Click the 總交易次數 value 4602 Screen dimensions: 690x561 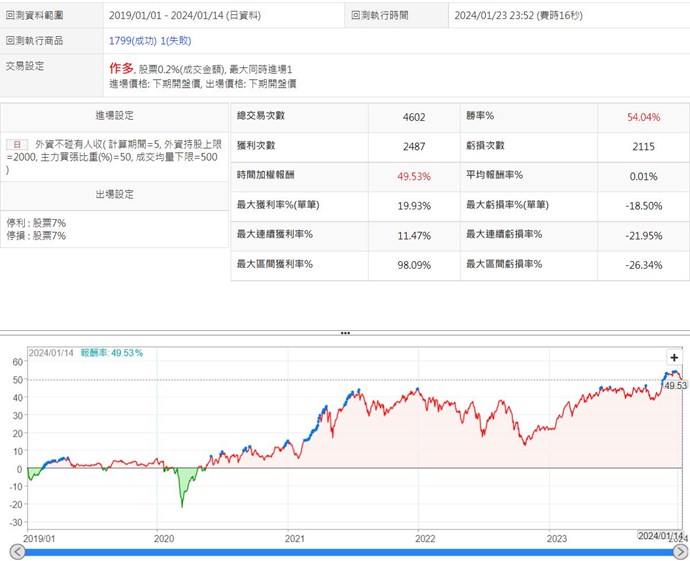[413, 117]
